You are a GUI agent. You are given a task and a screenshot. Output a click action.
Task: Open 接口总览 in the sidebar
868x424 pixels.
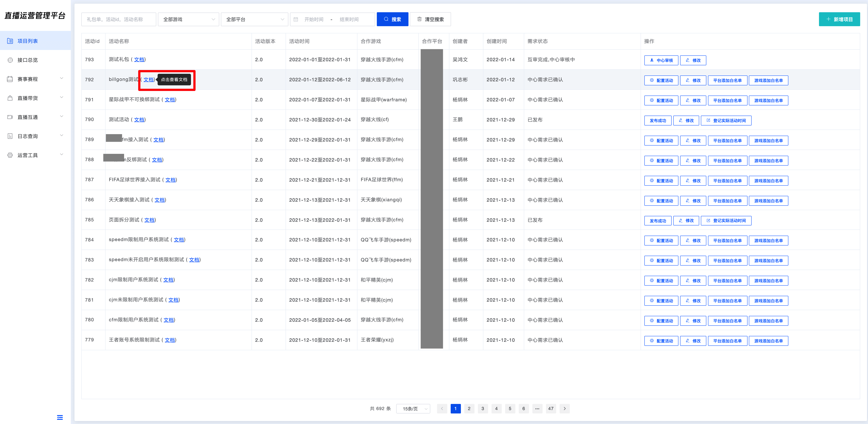pos(35,60)
